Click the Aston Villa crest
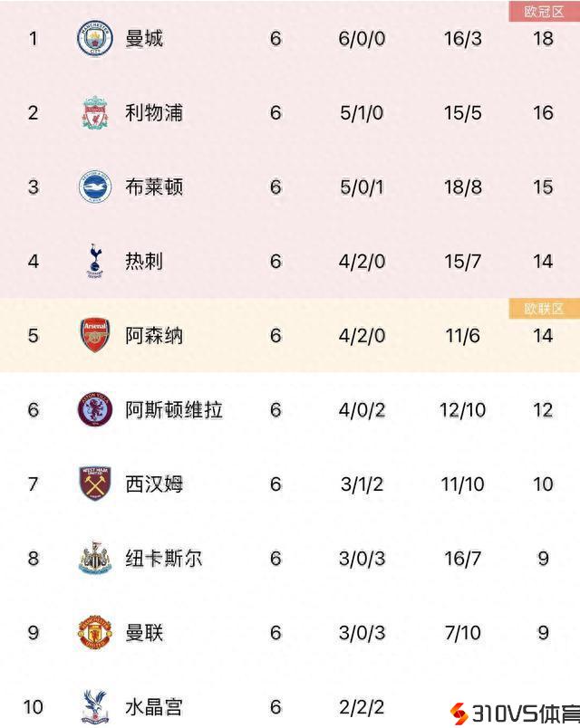 [94, 410]
